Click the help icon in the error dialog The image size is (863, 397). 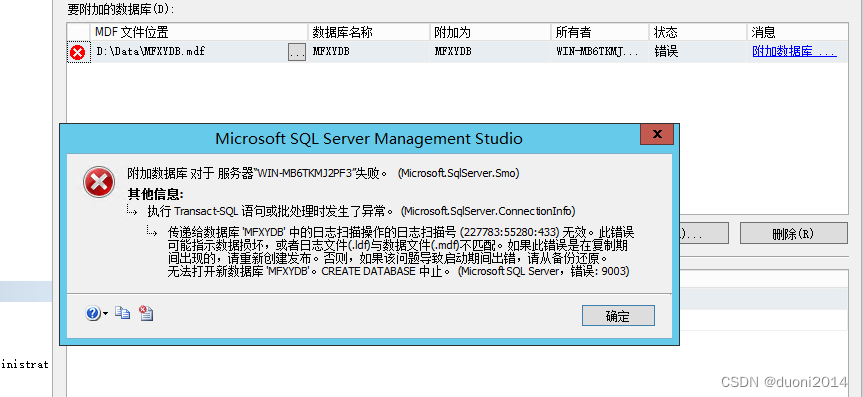point(93,313)
